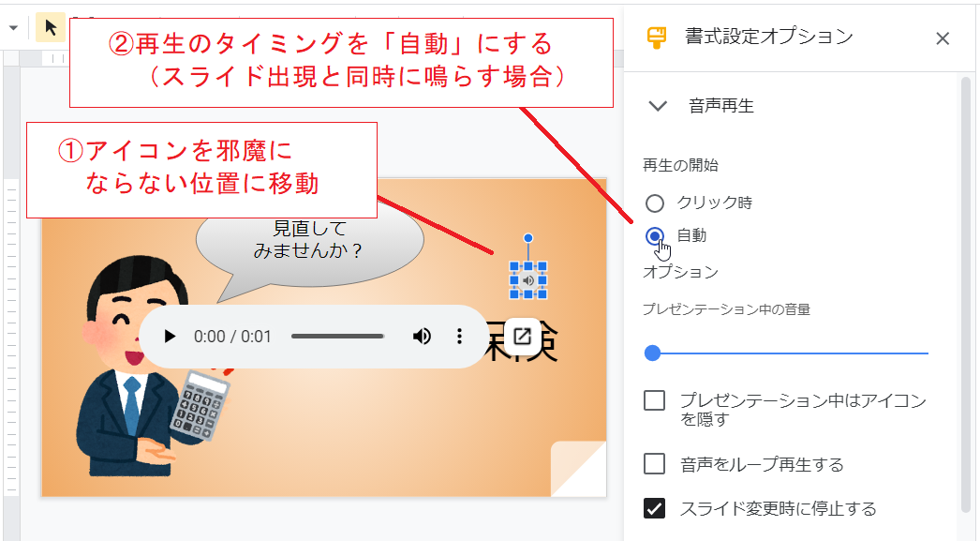Adjust the presentation volume slider handle

[x=652, y=353]
